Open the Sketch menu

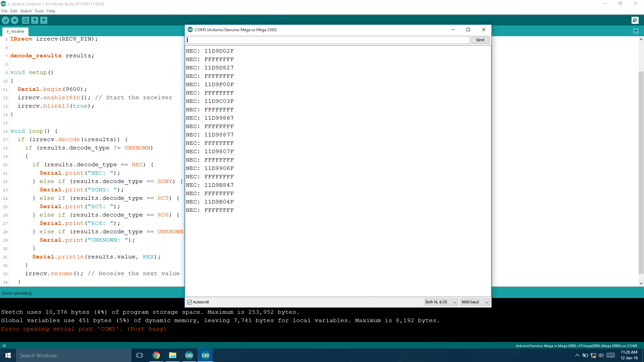tap(26, 11)
